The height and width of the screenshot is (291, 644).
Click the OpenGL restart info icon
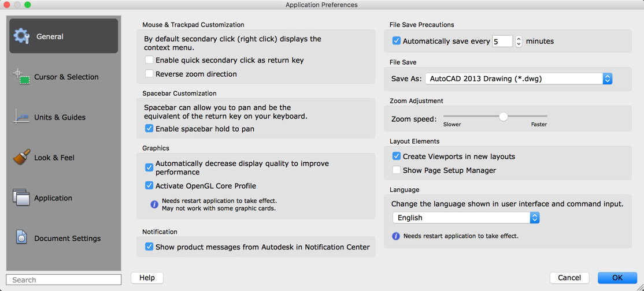point(154,204)
